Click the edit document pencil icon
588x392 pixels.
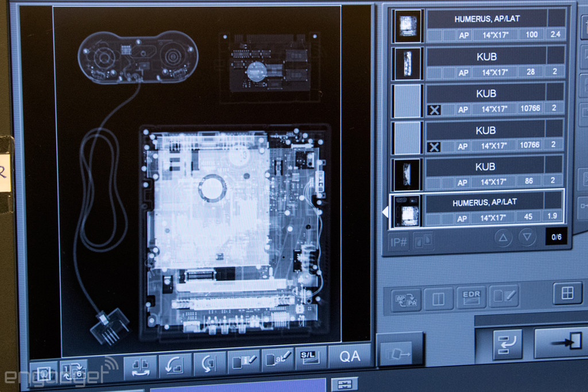coord(504,296)
